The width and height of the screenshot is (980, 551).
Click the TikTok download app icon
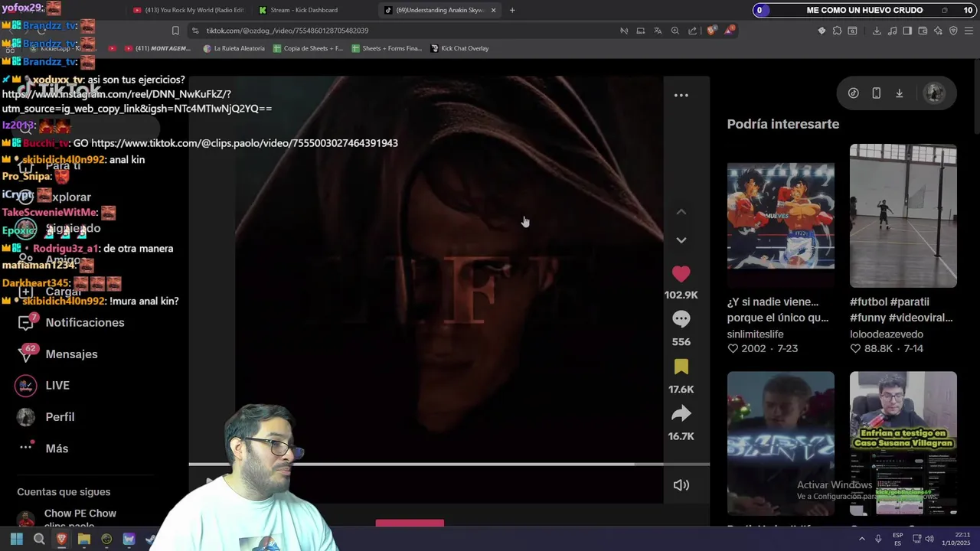(900, 93)
